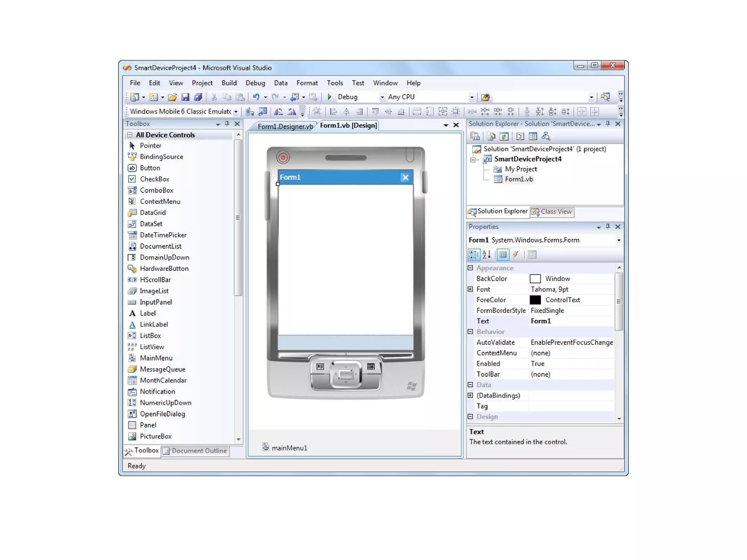This screenshot has width=747, height=560.
Task: Toggle auto-hide pin on Properties panel
Action: point(608,227)
